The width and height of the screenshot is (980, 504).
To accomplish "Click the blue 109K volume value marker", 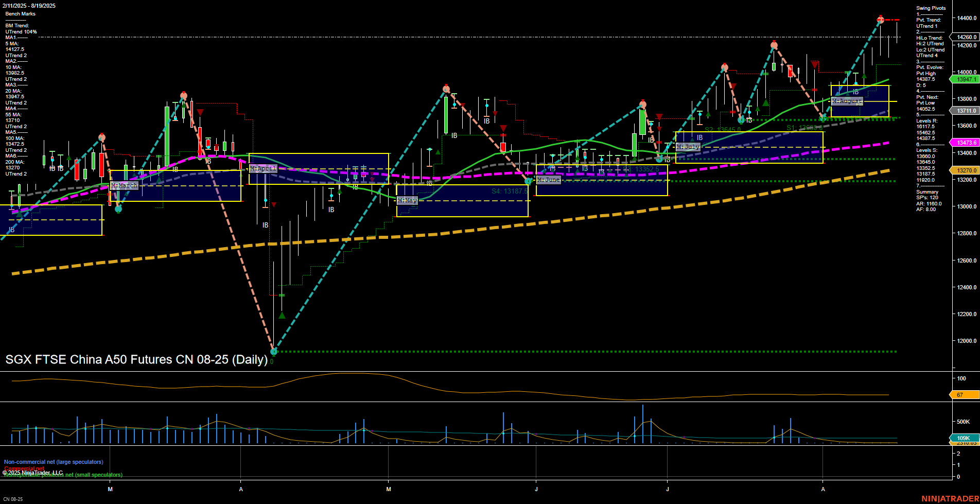I will coord(963,437).
